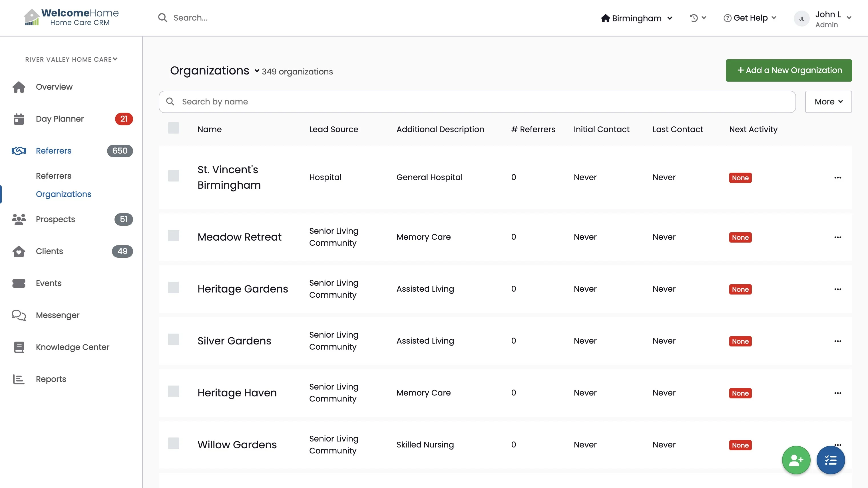Viewport: 868px width, 488px height.
Task: Expand the River Valley Home Care selector
Action: coord(71,59)
